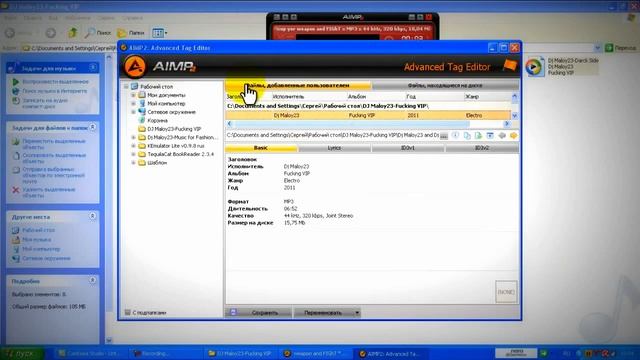The height and width of the screenshot is (360, 640).
Task: Click the [NONE] cover art placeholder
Action: [x=506, y=292]
